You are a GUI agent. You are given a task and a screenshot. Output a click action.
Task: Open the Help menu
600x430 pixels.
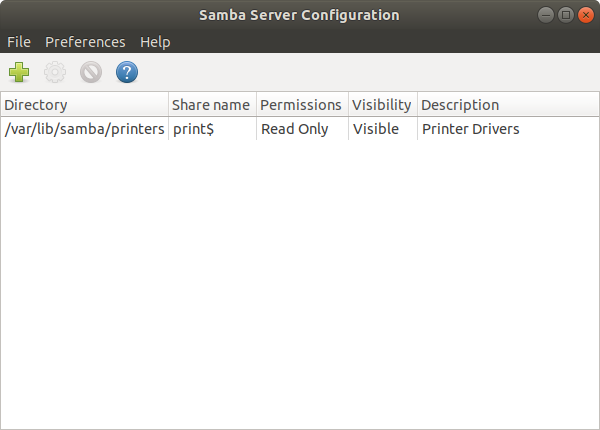[x=155, y=42]
